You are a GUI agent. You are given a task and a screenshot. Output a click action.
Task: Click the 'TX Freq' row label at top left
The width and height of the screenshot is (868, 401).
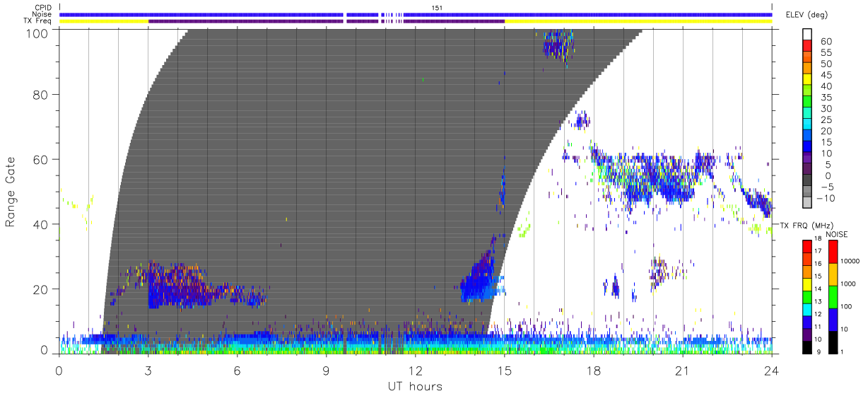38,21
